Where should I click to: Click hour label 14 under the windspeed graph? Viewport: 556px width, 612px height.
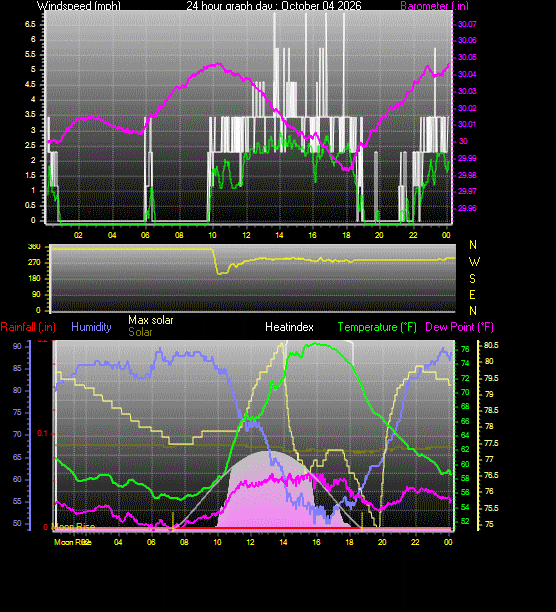(x=279, y=235)
